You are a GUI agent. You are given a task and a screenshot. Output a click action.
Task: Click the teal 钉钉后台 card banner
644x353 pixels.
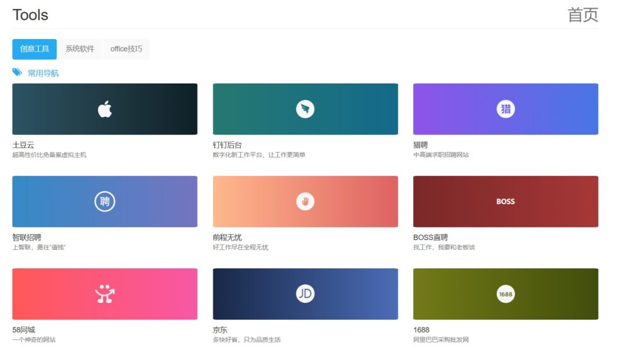(305, 109)
